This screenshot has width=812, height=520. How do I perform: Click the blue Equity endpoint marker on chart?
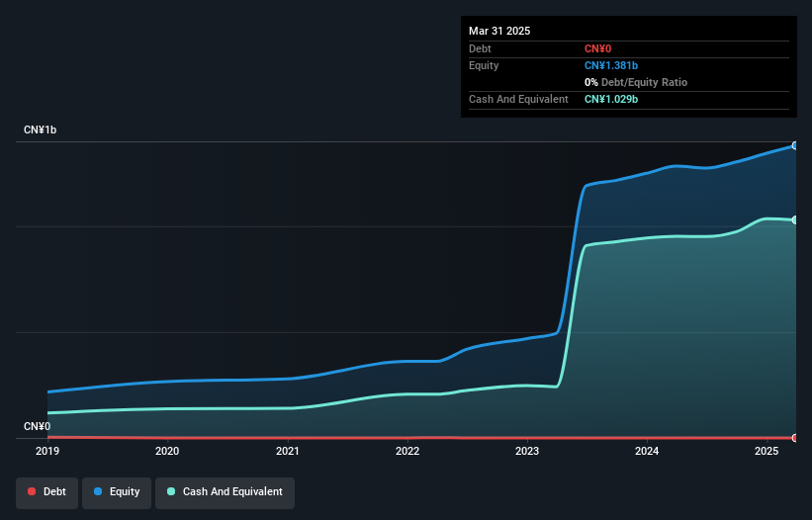click(794, 145)
